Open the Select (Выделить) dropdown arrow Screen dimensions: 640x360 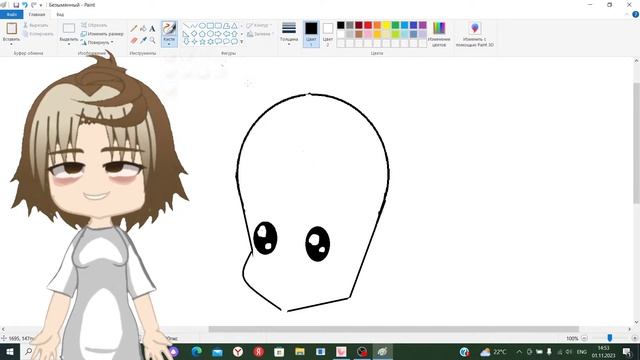[69, 44]
